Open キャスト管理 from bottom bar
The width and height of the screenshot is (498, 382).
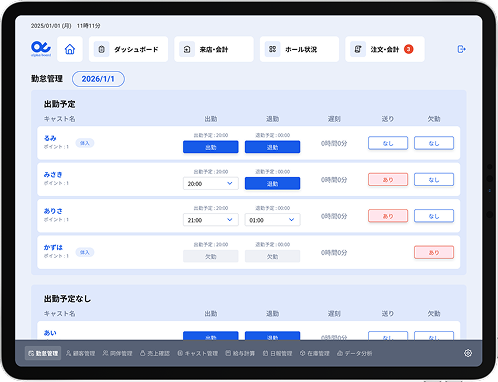point(198,353)
